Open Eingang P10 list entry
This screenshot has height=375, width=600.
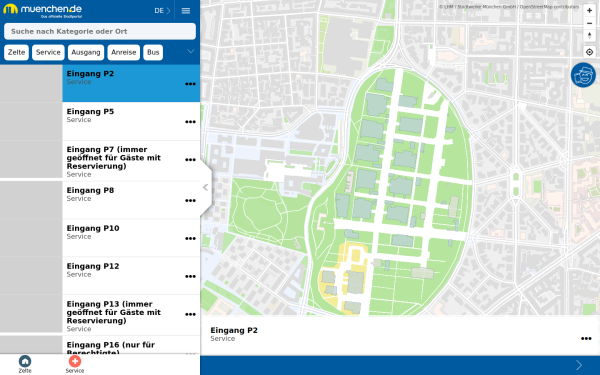pyautogui.click(x=100, y=238)
